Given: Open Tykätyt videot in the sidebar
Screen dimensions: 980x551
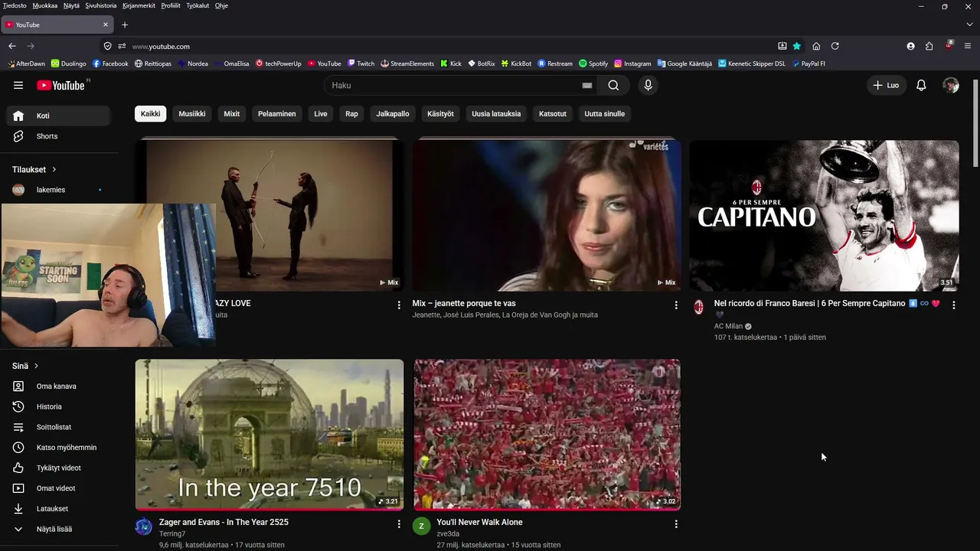Looking at the screenshot, I should [59, 468].
